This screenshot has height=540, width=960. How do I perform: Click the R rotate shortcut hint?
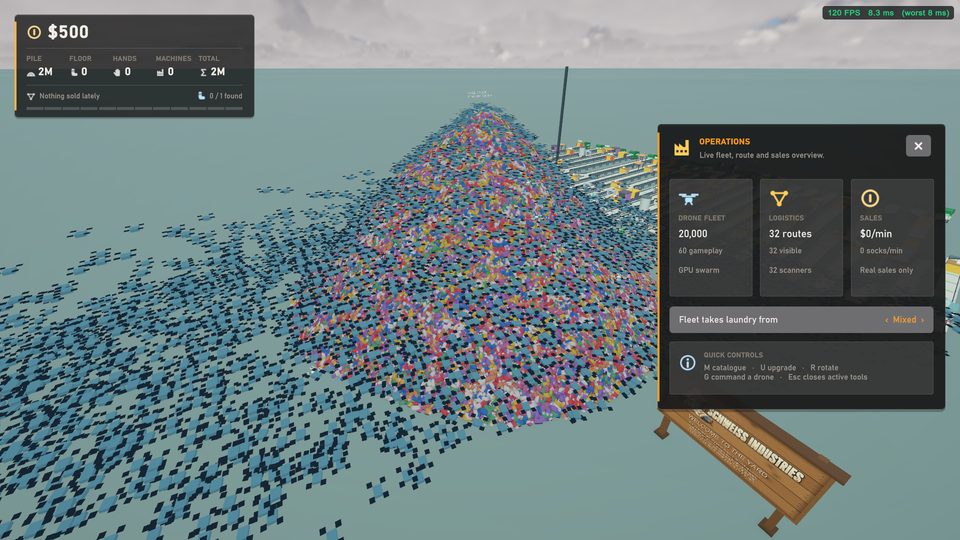pos(824,368)
